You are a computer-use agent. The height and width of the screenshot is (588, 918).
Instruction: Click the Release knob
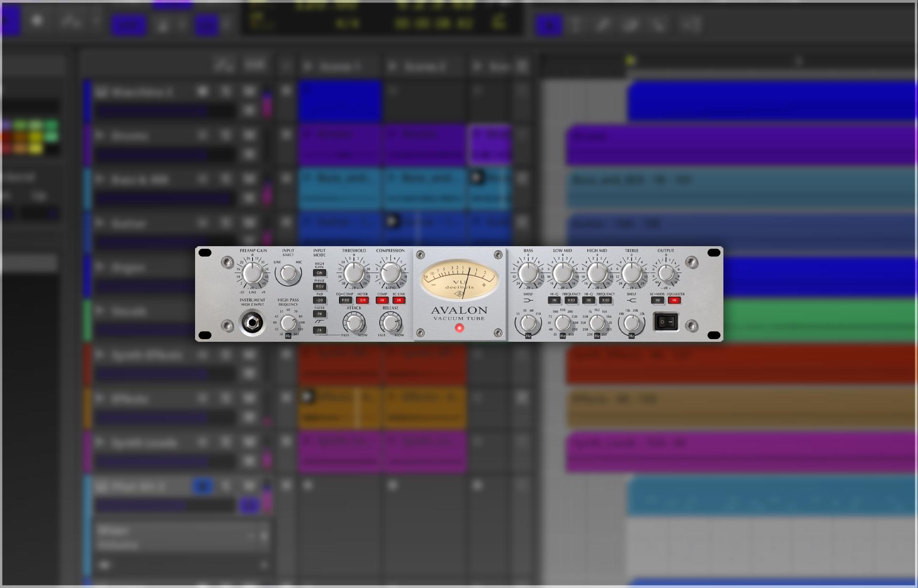point(391,323)
